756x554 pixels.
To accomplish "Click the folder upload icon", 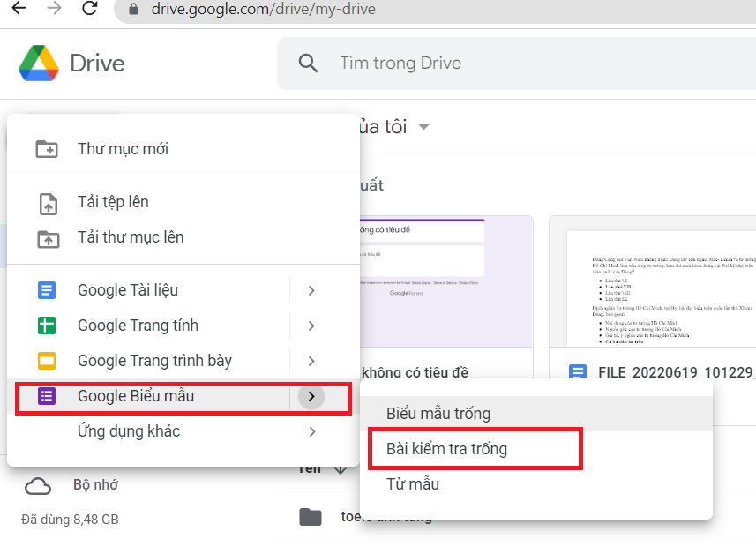I will (x=49, y=239).
